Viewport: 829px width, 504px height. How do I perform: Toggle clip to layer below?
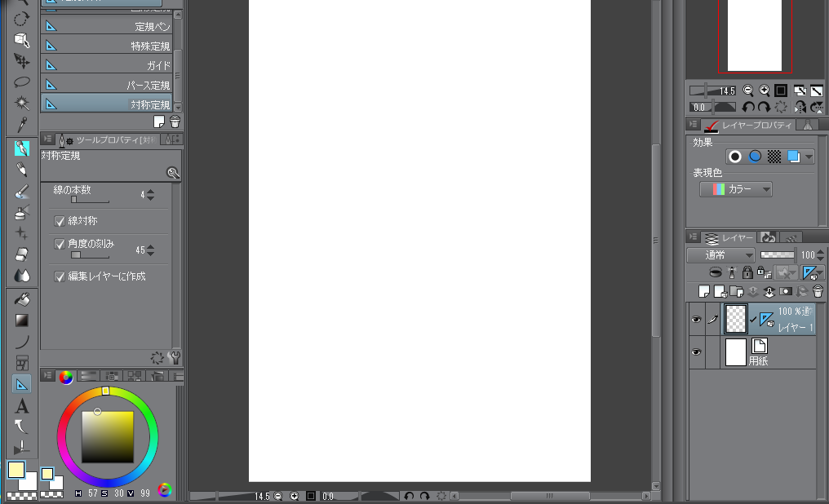pyautogui.click(x=715, y=272)
